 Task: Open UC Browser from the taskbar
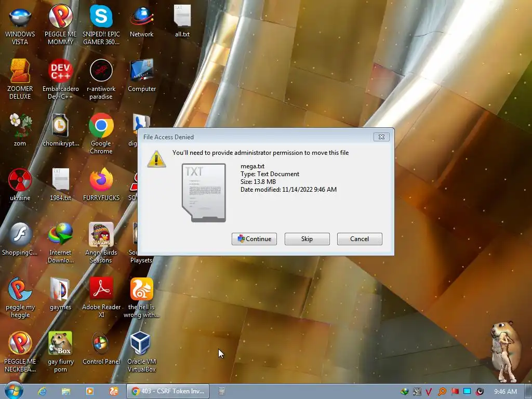113,391
